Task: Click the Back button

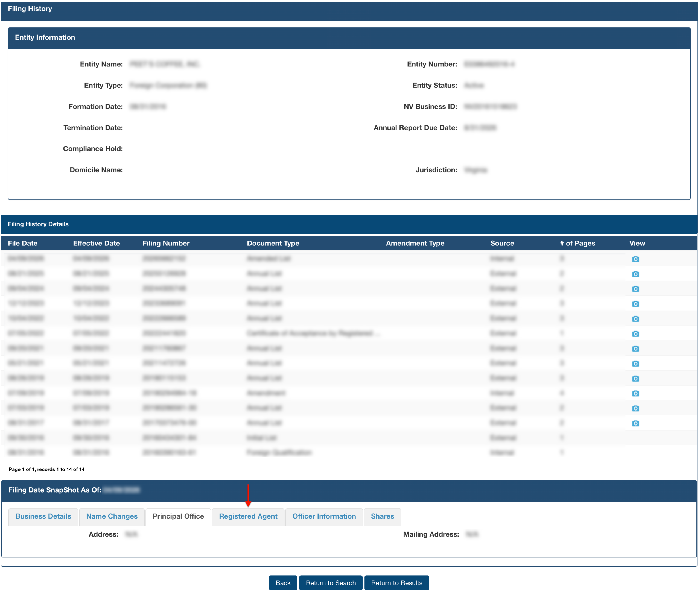Action: pyautogui.click(x=283, y=583)
